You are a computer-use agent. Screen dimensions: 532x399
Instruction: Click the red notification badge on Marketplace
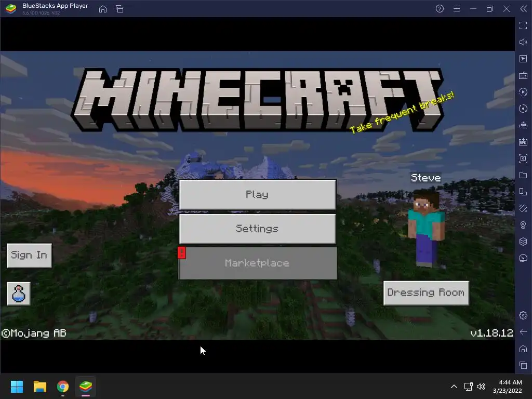pyautogui.click(x=182, y=253)
